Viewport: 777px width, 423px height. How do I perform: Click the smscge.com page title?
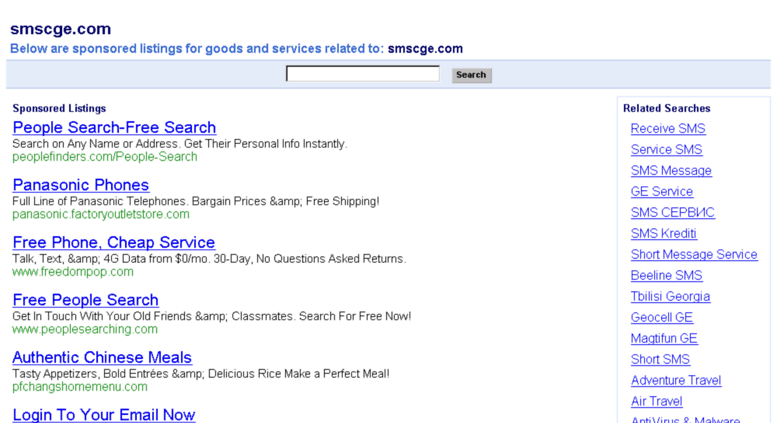click(x=60, y=29)
